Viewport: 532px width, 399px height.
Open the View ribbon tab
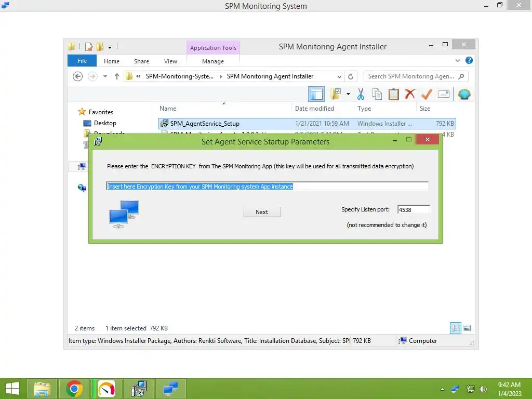170,61
